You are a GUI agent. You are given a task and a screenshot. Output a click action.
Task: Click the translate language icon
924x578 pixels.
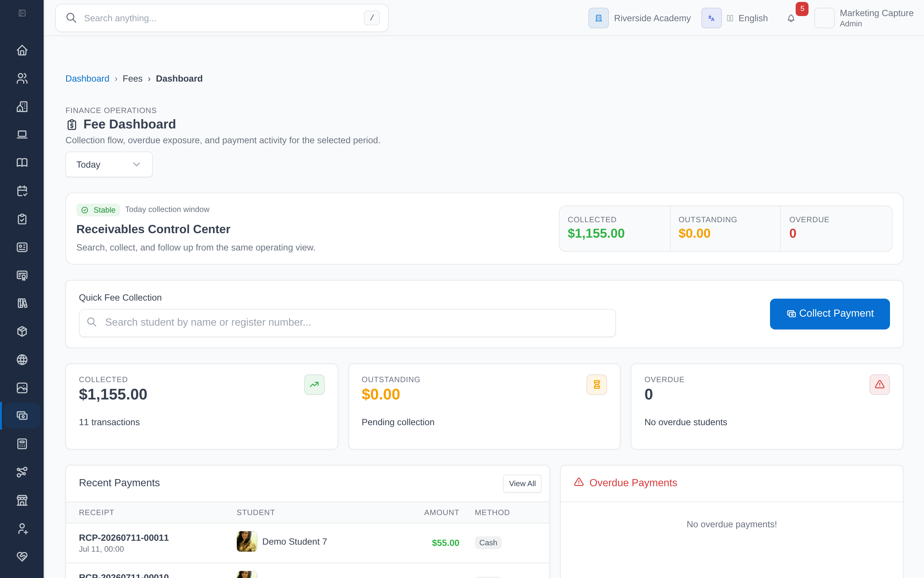coord(711,18)
